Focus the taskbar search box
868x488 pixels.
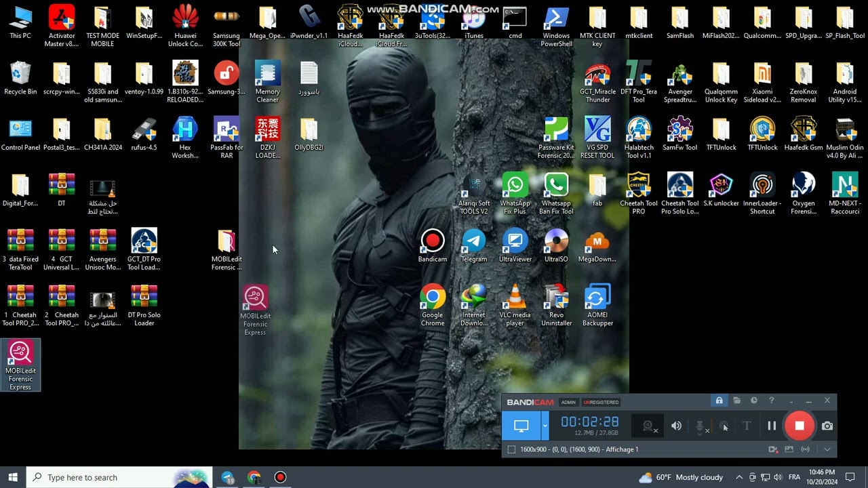point(119,477)
